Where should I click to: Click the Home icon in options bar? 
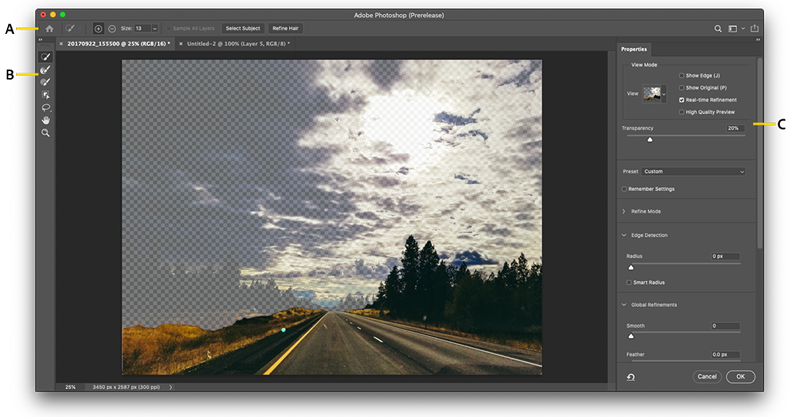pos(49,29)
